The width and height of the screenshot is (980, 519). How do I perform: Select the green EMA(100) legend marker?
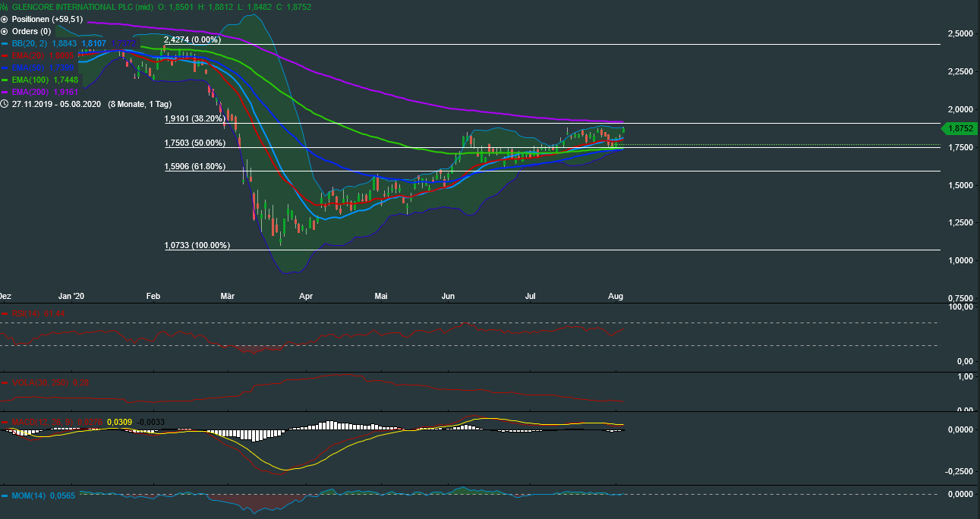pos(4,80)
